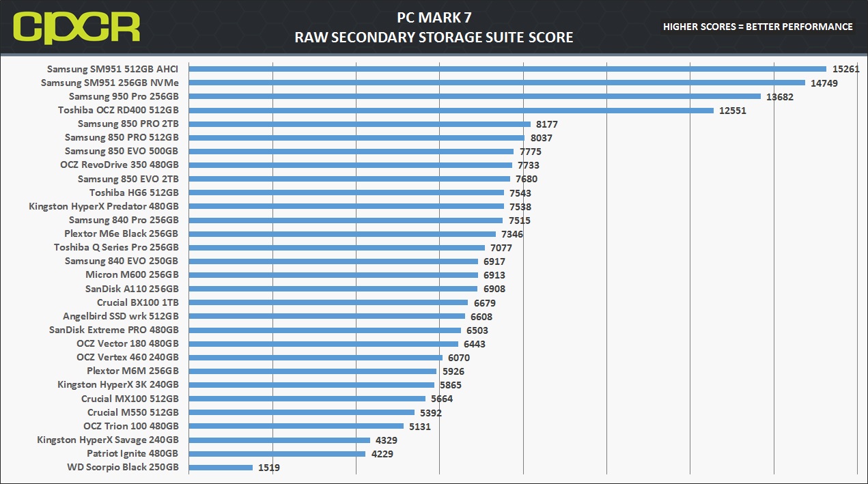Select the Samsung 950 Pro 256GB label
The width and height of the screenshot is (868, 484).
click(124, 96)
